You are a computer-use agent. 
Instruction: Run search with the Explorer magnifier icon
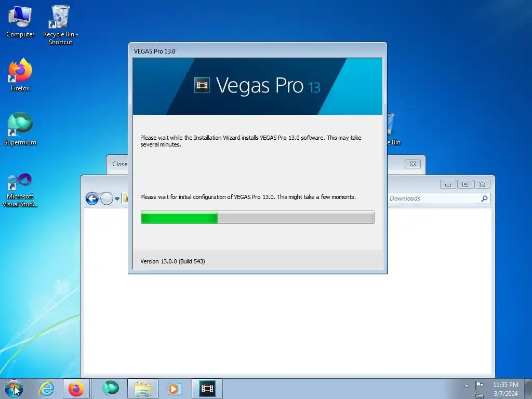click(x=485, y=198)
